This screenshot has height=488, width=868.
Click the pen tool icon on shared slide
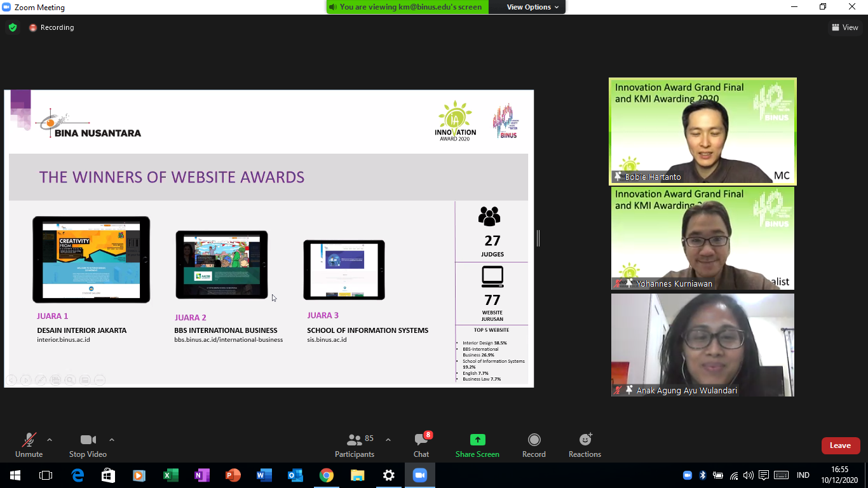point(40,380)
